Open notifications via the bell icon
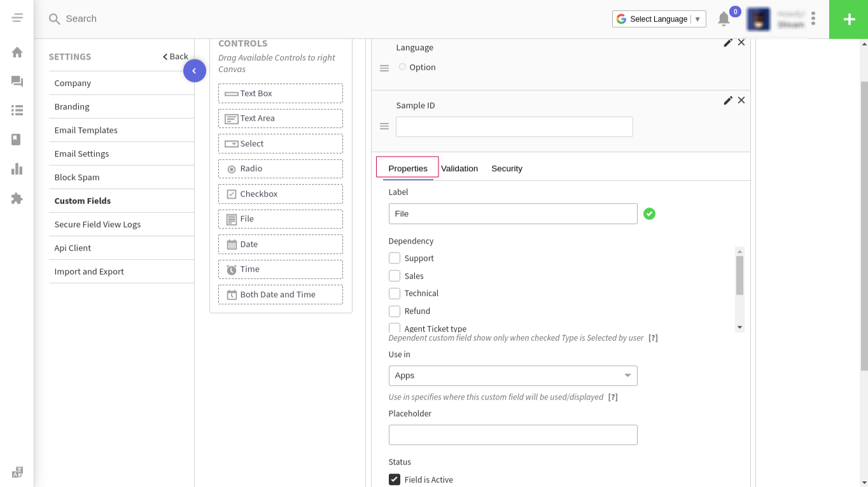Screen dimensions: 868x487 pyautogui.click(x=724, y=18)
